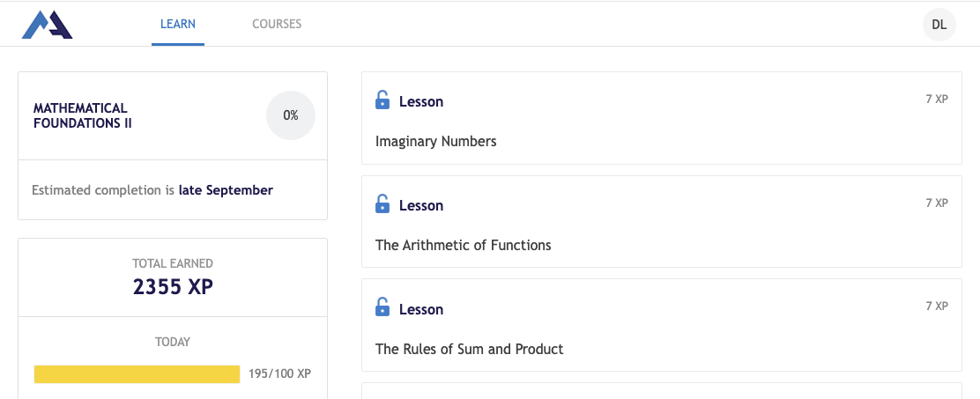Viewport: 980px width, 399px height.
Task: Click the lock icon on Rules of Sum and Product
Action: 382,308
